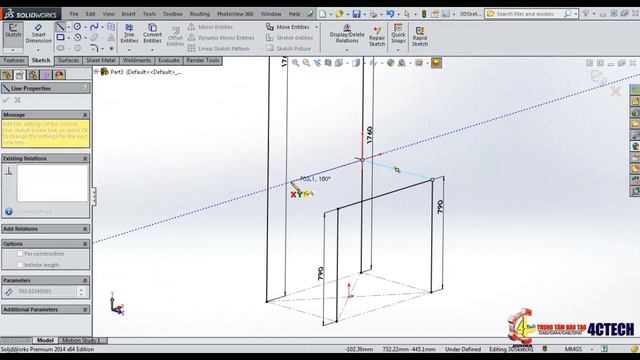
Task: Open Display/Delete Relations tool
Action: coord(347,33)
